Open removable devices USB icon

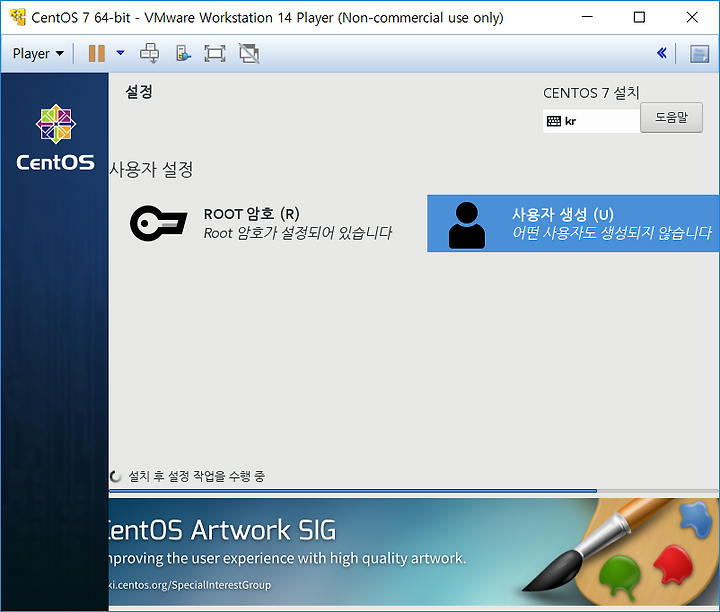click(183, 53)
